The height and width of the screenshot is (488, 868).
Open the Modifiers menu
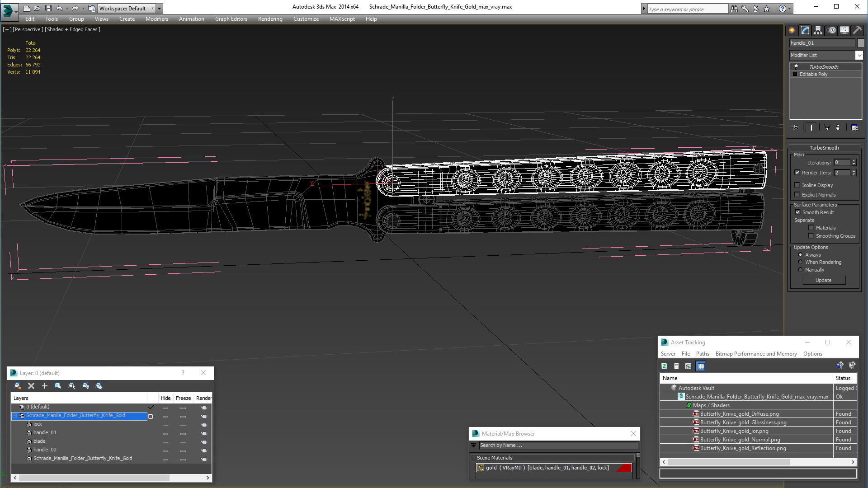pos(156,19)
